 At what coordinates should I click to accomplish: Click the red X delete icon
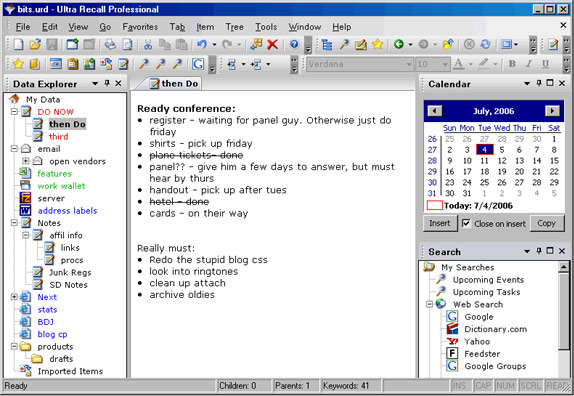272,45
